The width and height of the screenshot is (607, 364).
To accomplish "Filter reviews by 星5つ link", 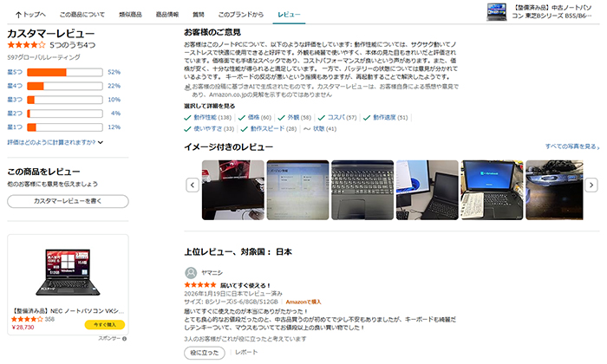I will click(15, 72).
